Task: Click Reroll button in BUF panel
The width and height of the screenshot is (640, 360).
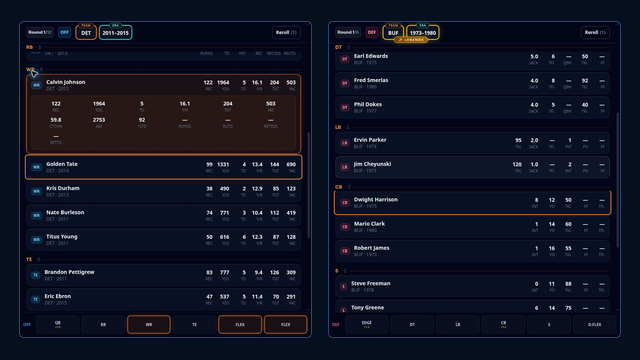Action: [595, 32]
